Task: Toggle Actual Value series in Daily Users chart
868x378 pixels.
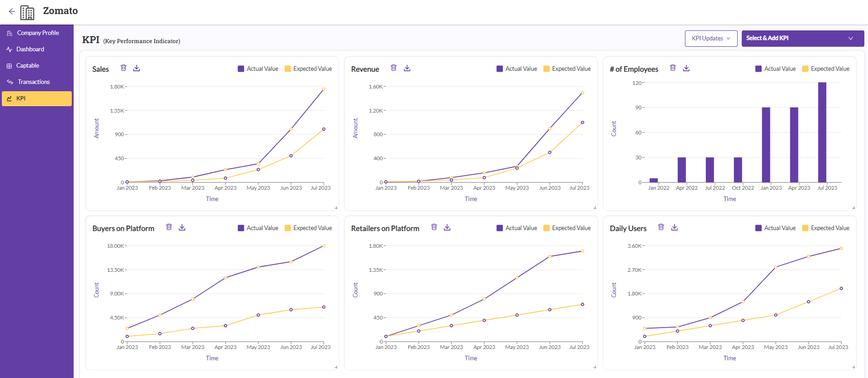Action: [x=775, y=228]
